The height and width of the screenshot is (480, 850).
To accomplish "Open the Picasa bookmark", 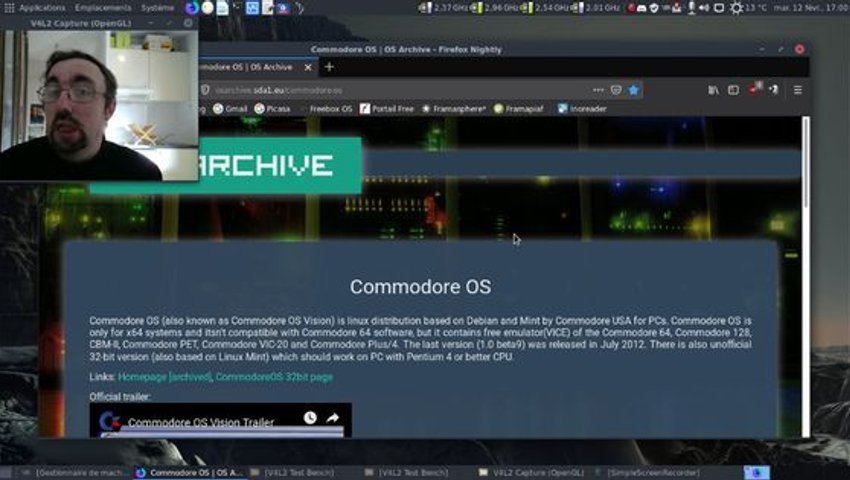I will [x=273, y=109].
